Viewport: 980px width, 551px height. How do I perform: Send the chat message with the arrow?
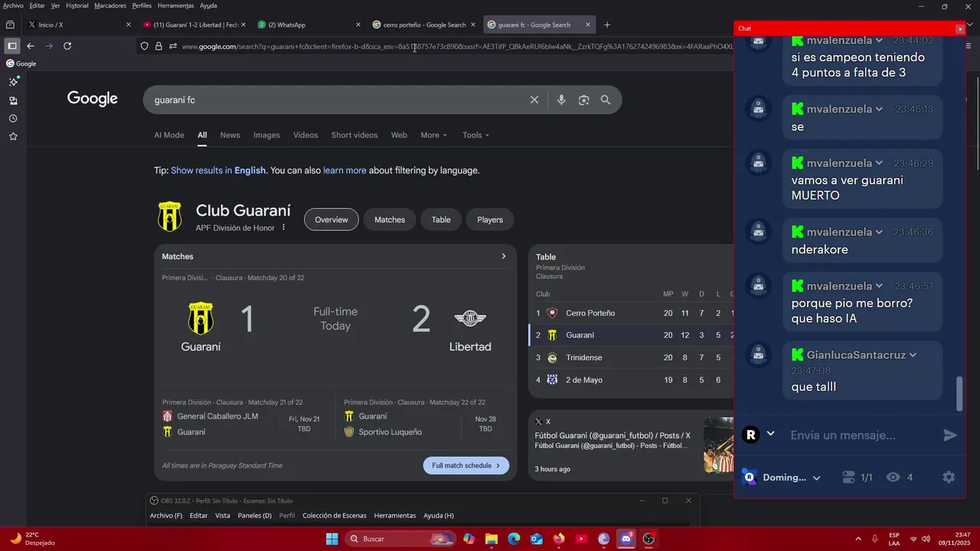[x=950, y=435]
